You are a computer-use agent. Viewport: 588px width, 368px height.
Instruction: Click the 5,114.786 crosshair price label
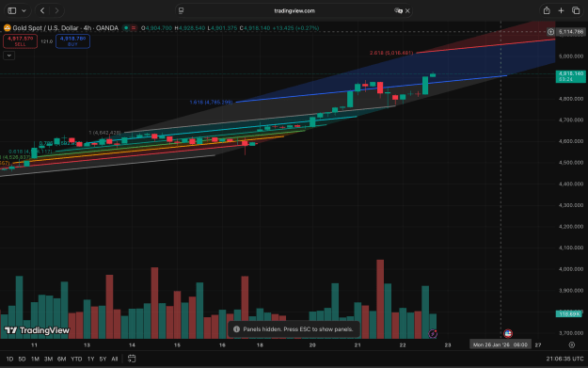[571, 32]
